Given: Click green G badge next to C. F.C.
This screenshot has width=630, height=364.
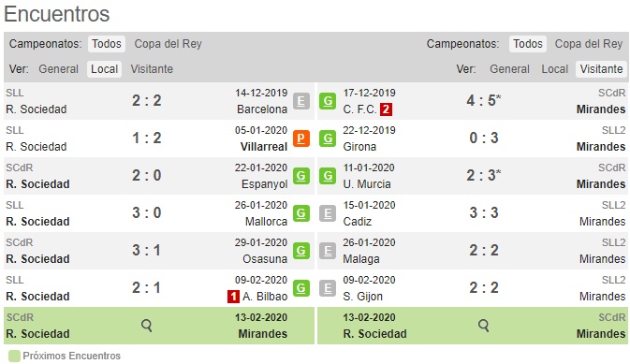Looking at the screenshot, I should pos(328,101).
